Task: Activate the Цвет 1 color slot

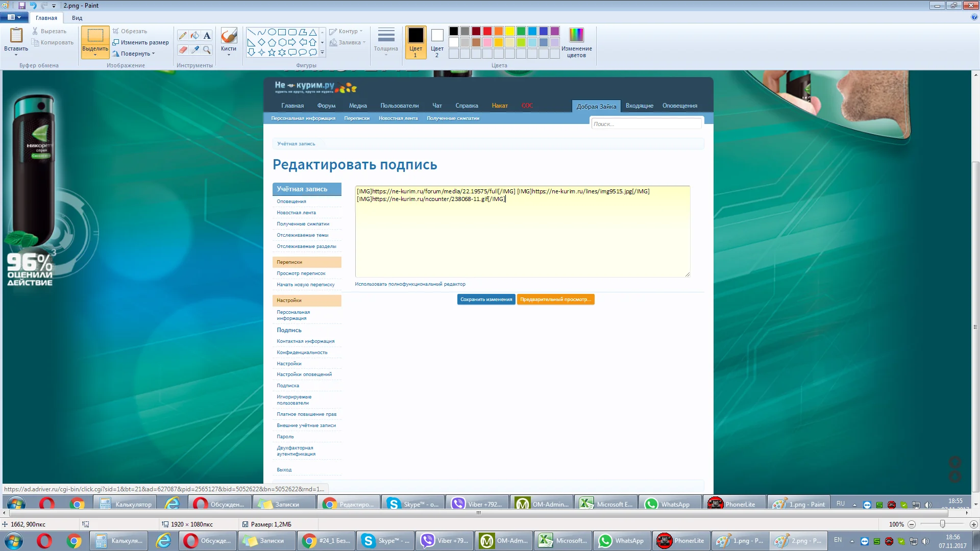Action: [415, 42]
